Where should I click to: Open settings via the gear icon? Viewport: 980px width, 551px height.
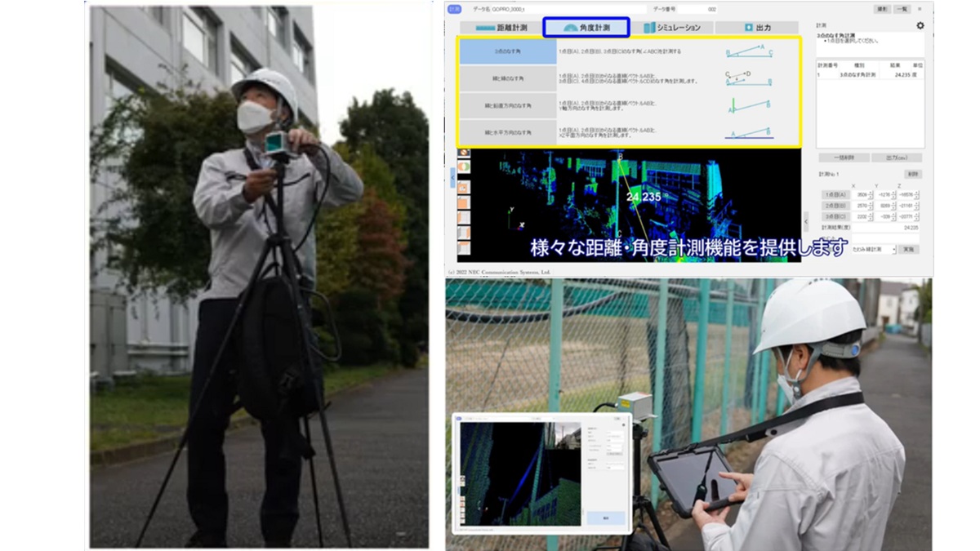(x=920, y=25)
